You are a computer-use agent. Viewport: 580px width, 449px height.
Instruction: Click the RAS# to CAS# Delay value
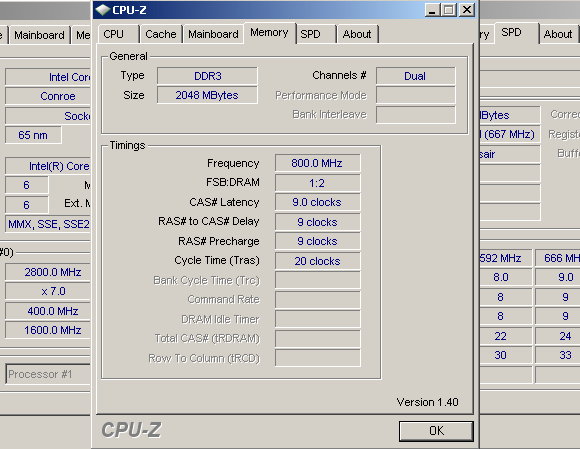(317, 222)
